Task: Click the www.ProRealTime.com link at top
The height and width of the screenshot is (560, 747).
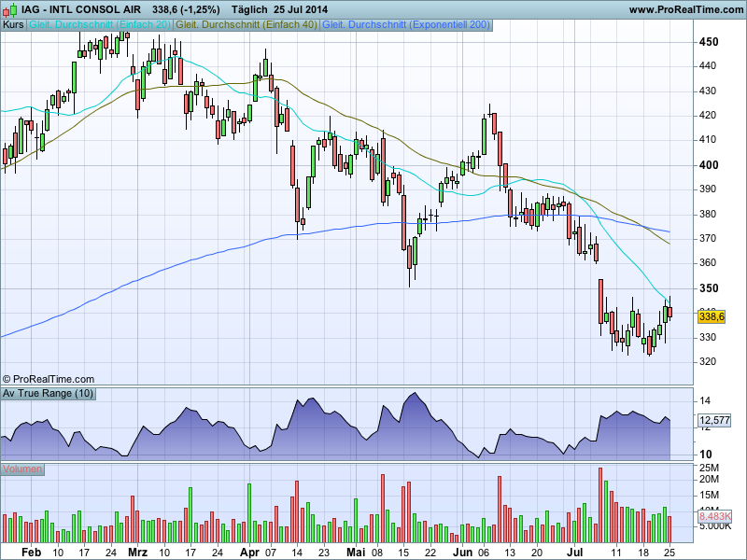Action: (x=686, y=9)
